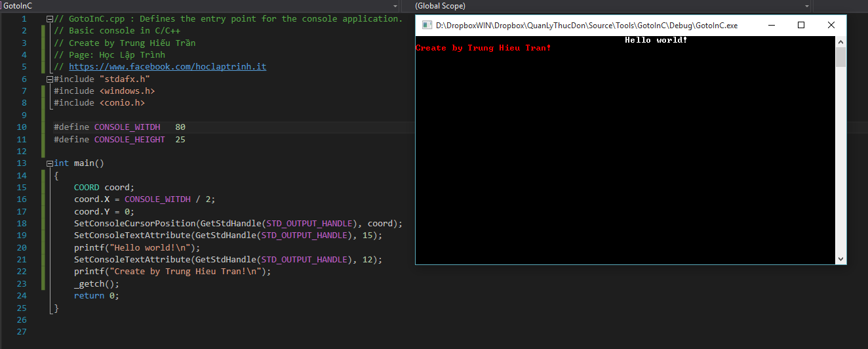Click the '#define CONSOLE_WITDH 80' line
868x349 pixels.
pyautogui.click(x=120, y=127)
